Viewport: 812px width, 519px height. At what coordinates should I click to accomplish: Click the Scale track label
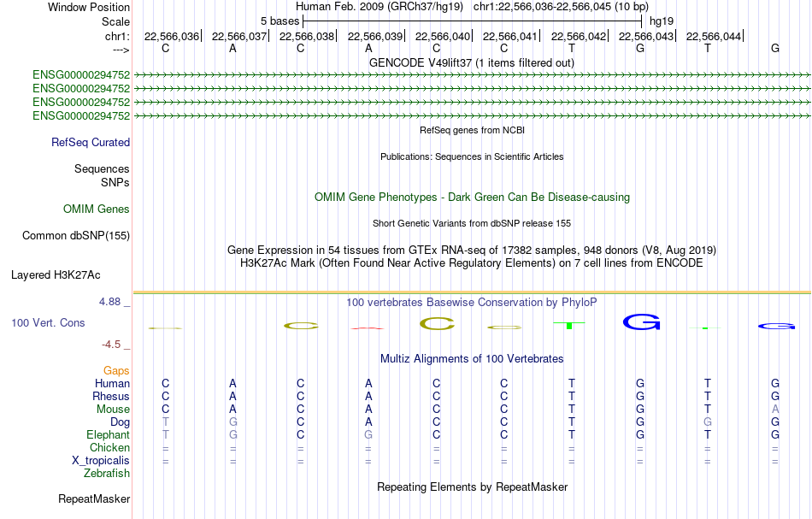pyautogui.click(x=115, y=21)
